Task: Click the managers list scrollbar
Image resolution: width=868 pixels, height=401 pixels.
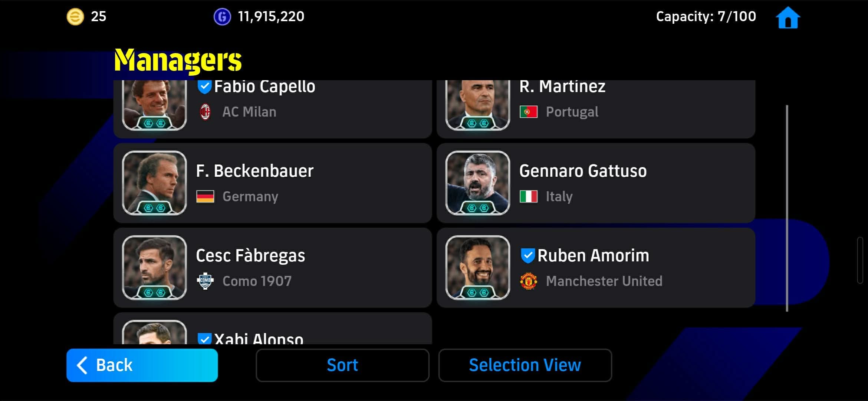Action: [787, 208]
